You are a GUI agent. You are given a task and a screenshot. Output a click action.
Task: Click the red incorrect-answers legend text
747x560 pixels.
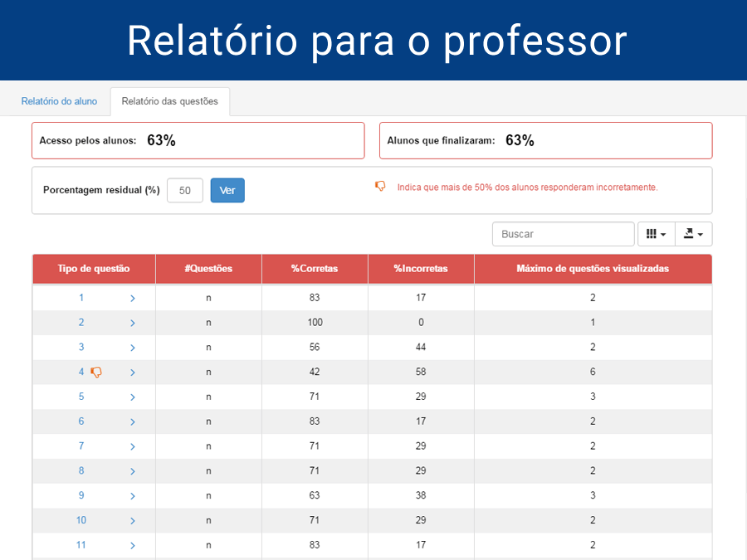pyautogui.click(x=527, y=187)
